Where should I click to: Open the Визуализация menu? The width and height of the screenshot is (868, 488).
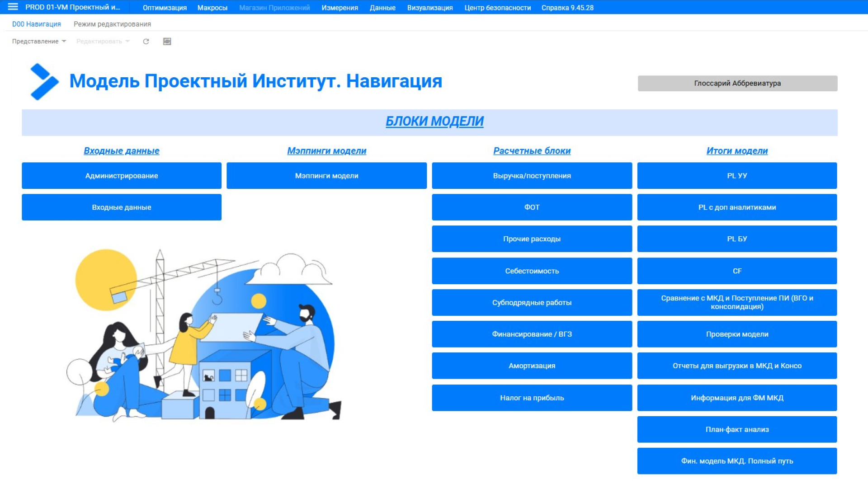(x=429, y=8)
